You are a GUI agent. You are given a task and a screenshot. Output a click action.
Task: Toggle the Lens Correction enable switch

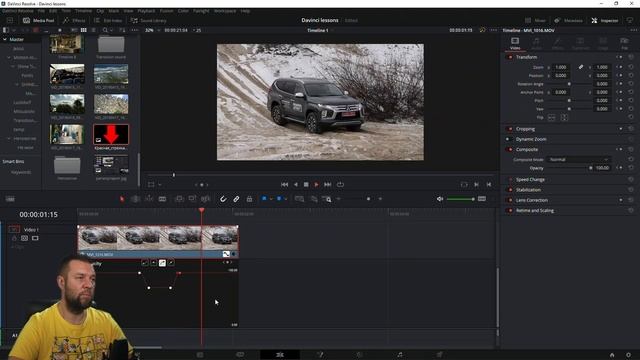pyautogui.click(x=510, y=200)
